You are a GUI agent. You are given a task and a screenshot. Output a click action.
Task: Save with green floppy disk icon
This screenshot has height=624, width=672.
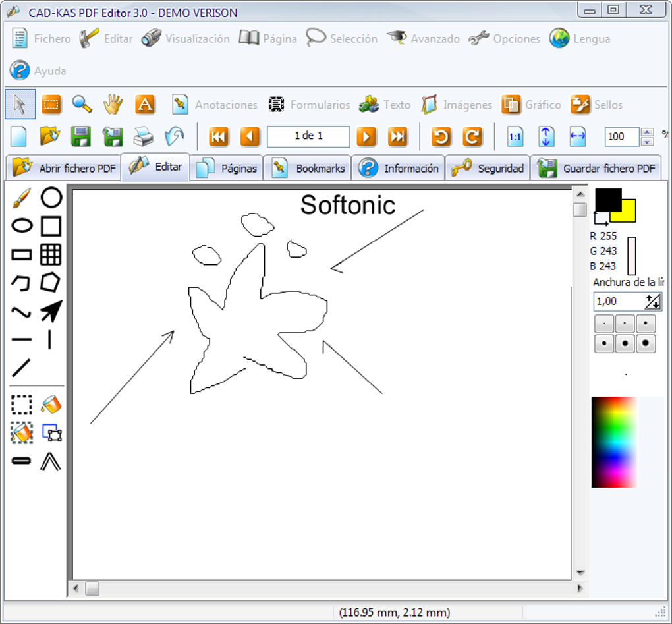tap(81, 136)
